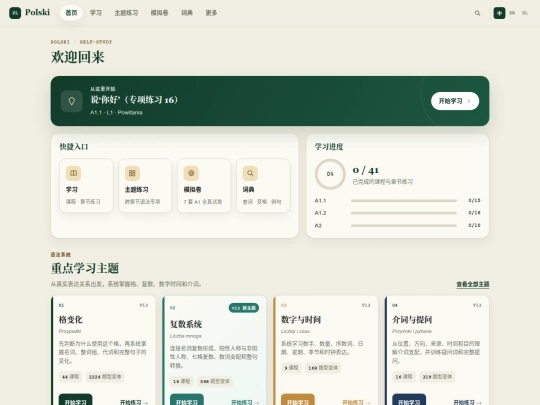Switch language to 中 (Chinese)
The image size is (540, 405).
pyautogui.click(x=499, y=13)
